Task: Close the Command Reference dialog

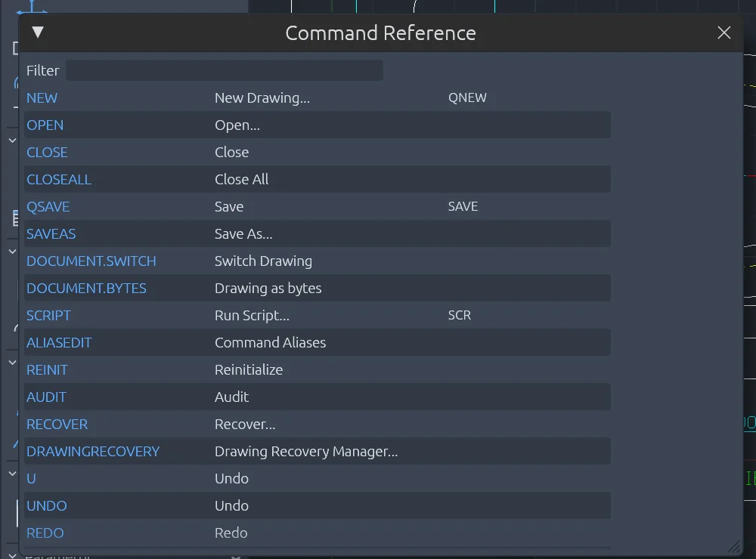Action: click(723, 32)
